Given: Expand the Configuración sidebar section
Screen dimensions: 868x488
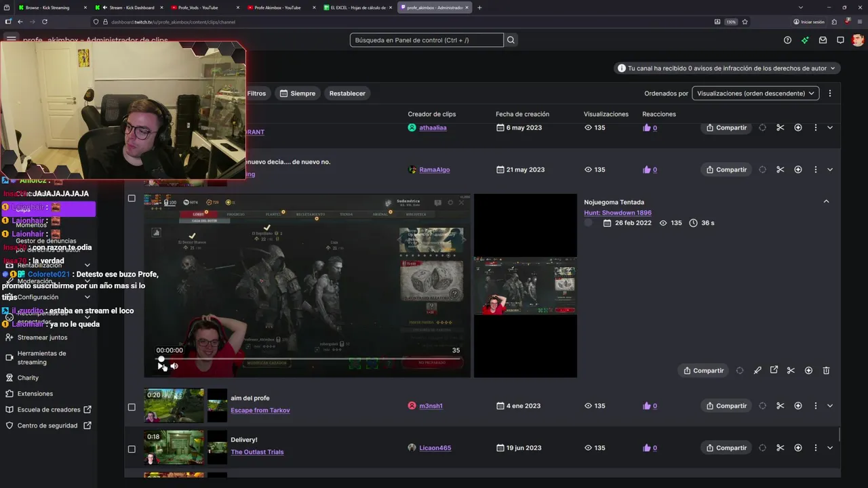Looking at the screenshot, I should pyautogui.click(x=47, y=297).
